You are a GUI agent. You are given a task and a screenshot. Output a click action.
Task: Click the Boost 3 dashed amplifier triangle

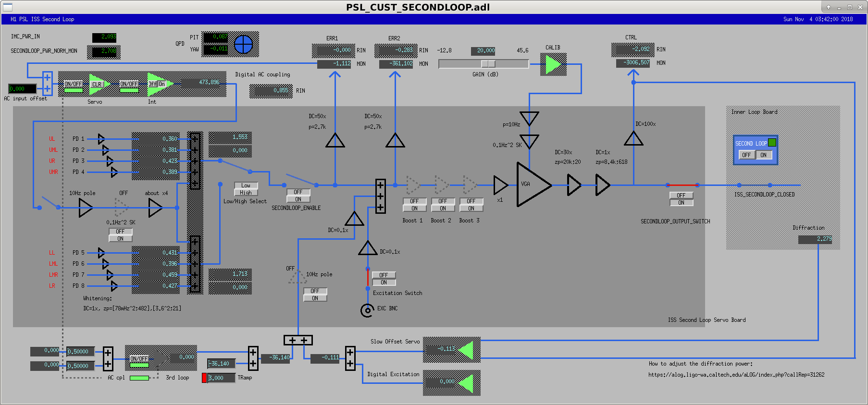[470, 185]
